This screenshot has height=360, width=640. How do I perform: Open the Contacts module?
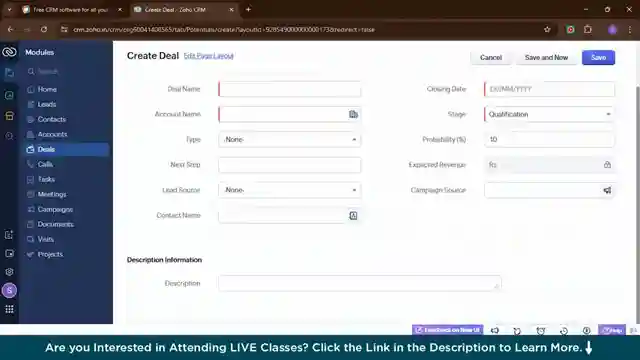pos(51,119)
